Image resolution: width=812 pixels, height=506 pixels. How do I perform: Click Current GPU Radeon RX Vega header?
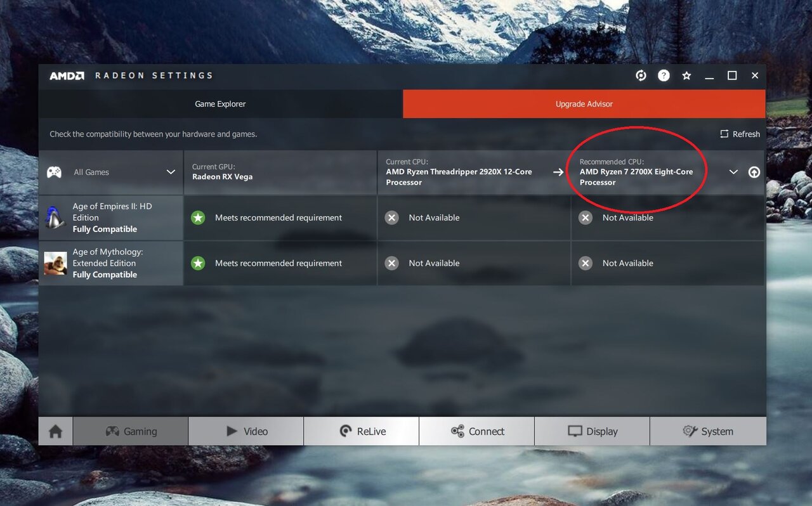(280, 172)
